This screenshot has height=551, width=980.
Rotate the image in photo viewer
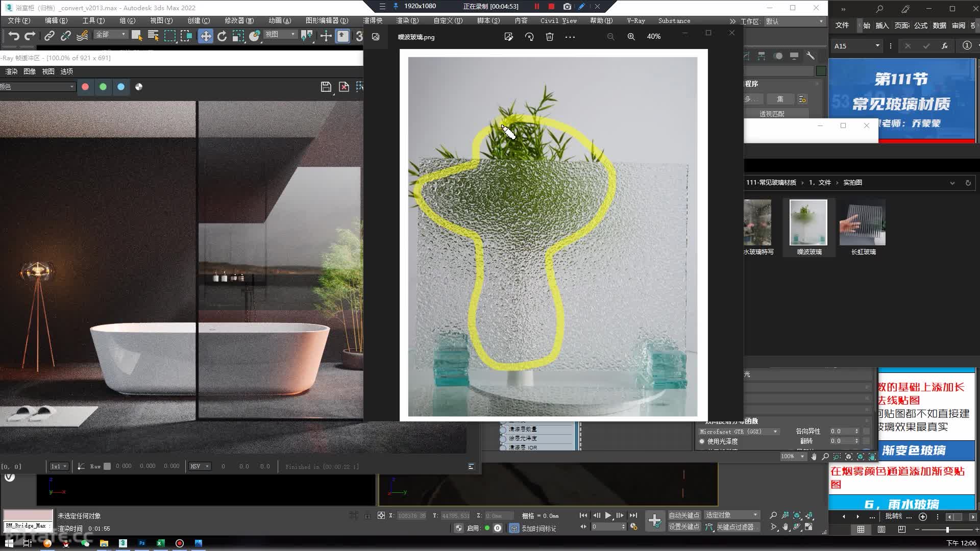coord(529,37)
